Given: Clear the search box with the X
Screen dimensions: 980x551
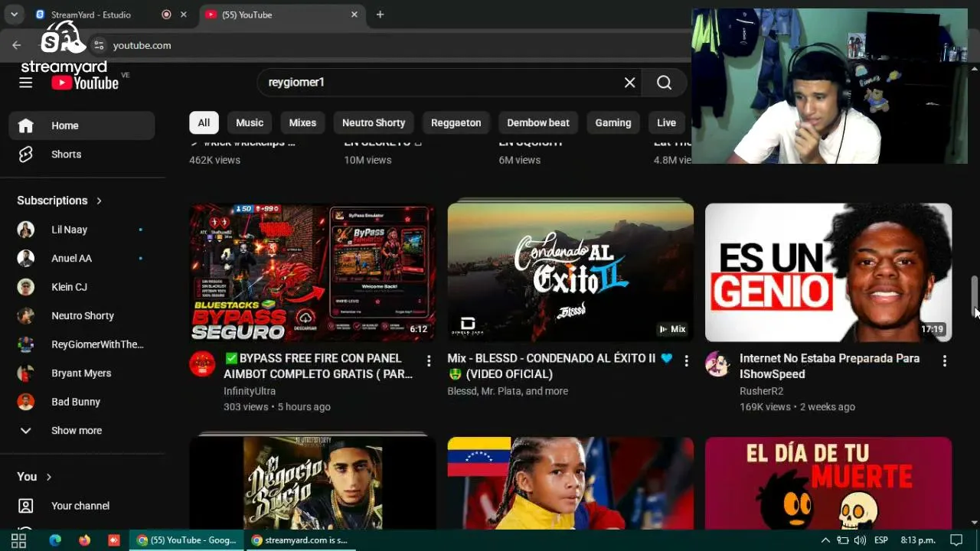Looking at the screenshot, I should [x=629, y=83].
